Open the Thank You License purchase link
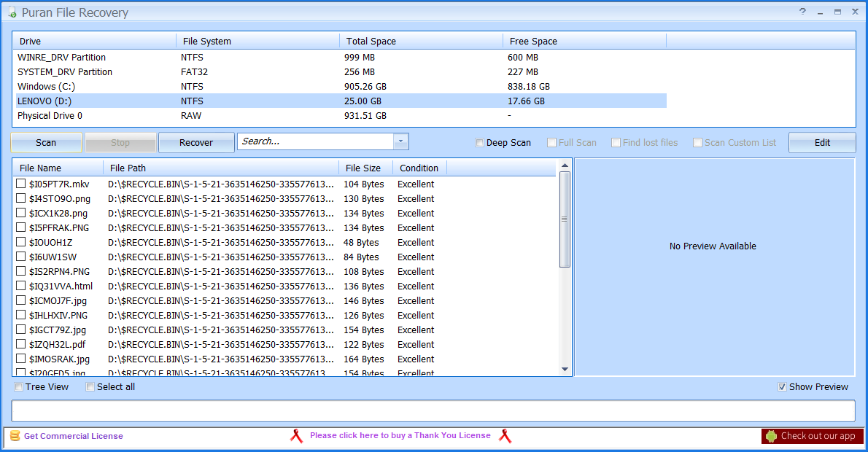Viewport: 868px width, 452px height. (x=400, y=435)
